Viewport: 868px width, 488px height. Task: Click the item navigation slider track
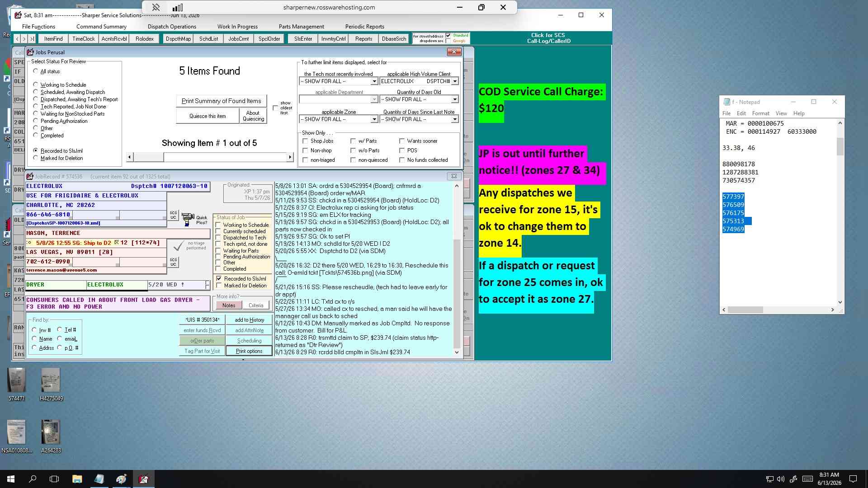point(210,157)
